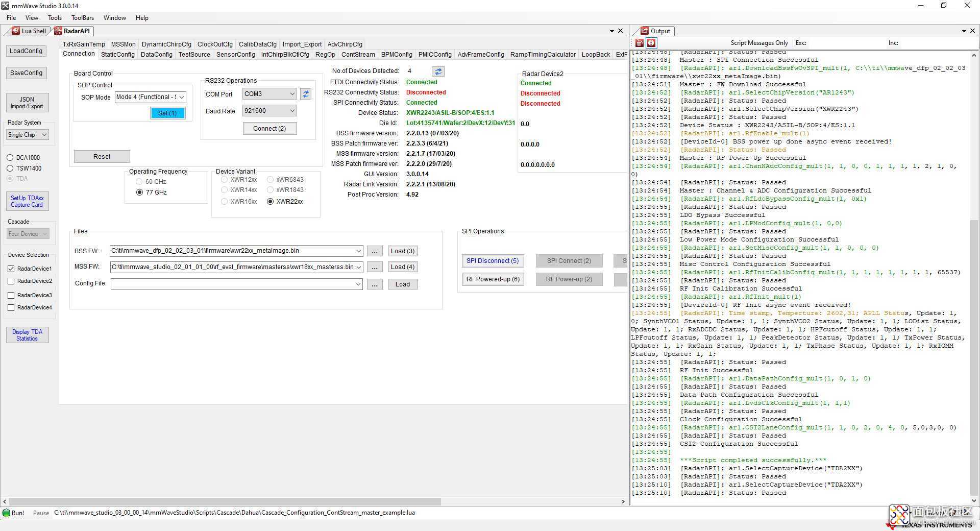Switch to RampTimingCalculator tab
The width and height of the screenshot is (980, 531).
pyautogui.click(x=543, y=55)
